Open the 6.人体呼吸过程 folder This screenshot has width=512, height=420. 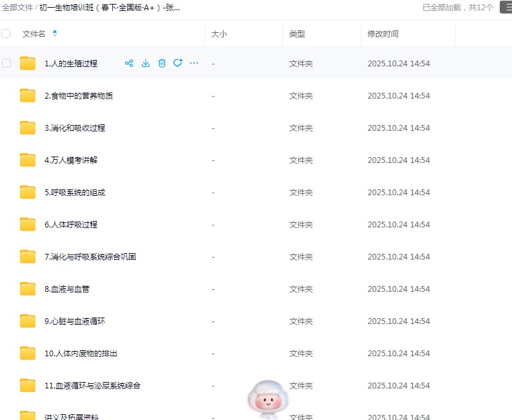pos(71,224)
